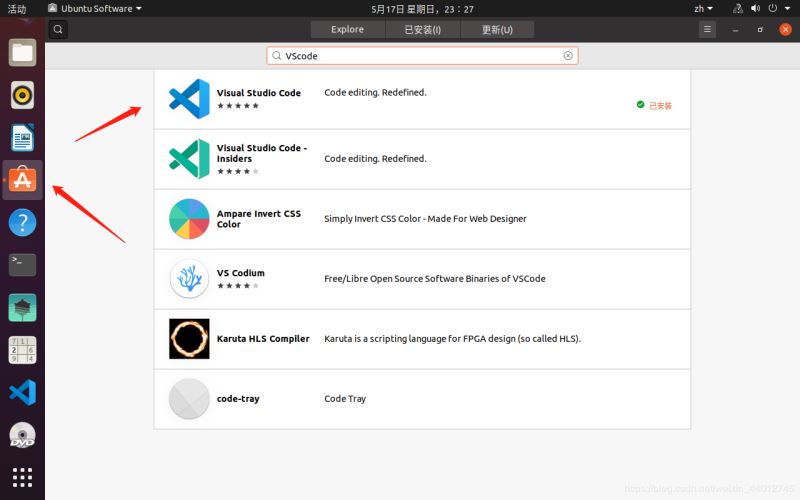Launch the Sudoku game from the dock

coord(22,350)
